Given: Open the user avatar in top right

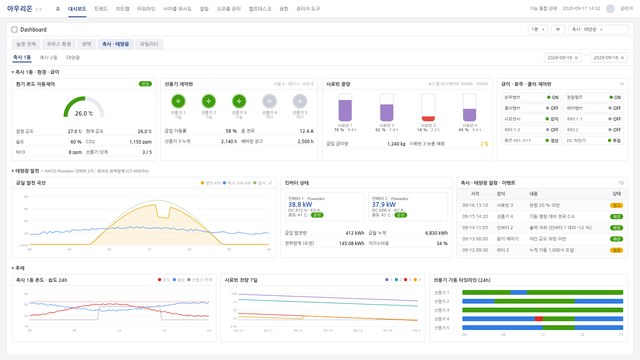Looking at the screenshot, I should point(610,9).
